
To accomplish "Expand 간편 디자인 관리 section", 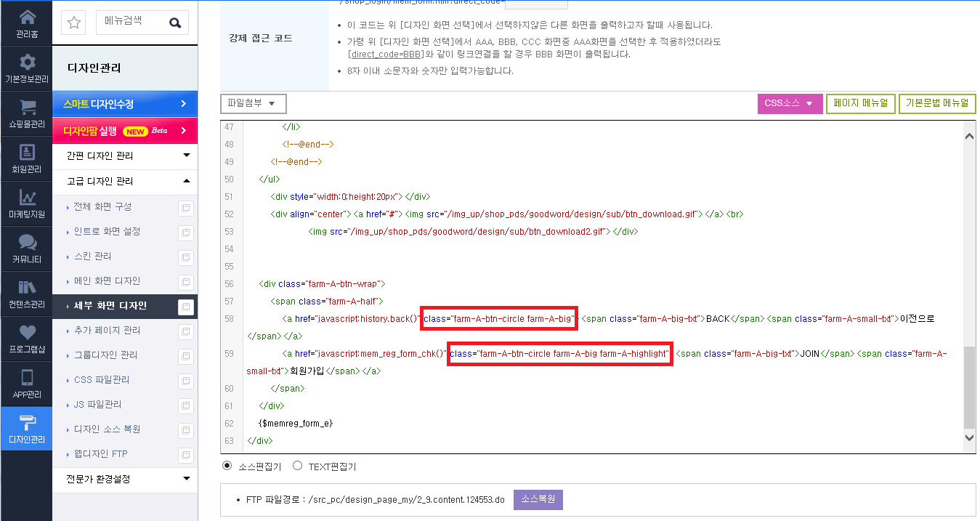I will [125, 156].
